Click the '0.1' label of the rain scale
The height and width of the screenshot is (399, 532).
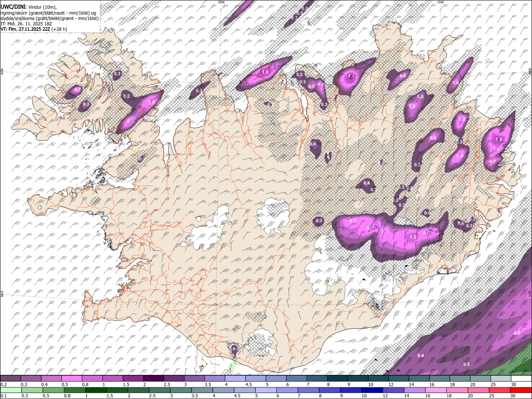point(4,396)
